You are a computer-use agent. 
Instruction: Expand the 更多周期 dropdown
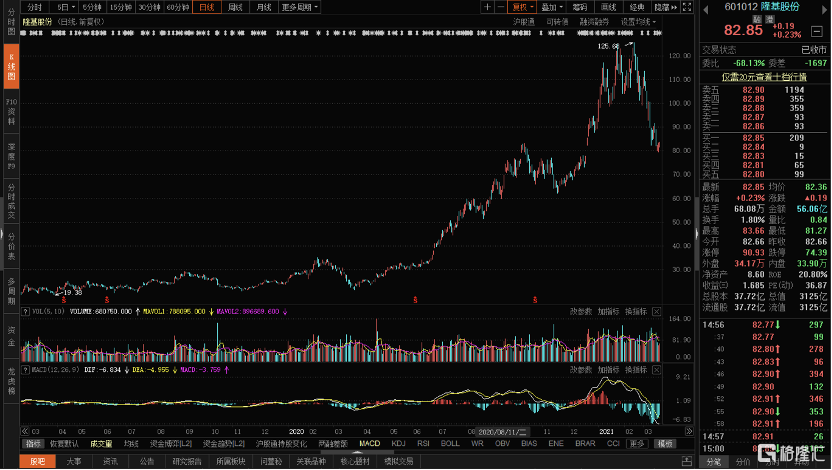[297, 7]
